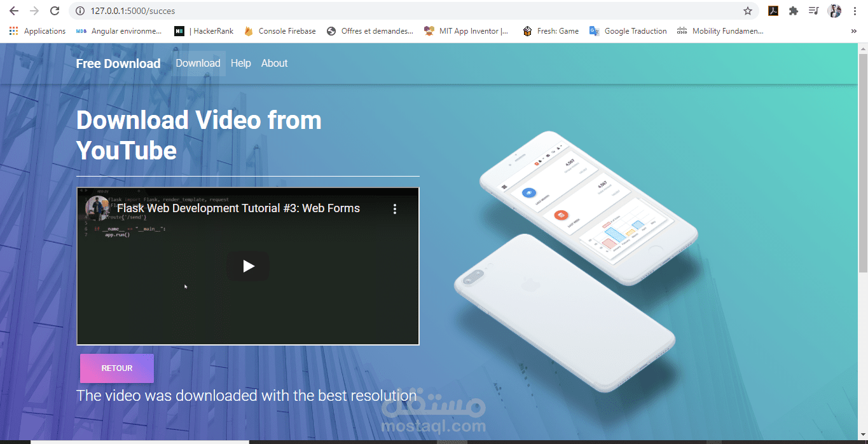Open the HackerRank bookmark

coord(204,31)
